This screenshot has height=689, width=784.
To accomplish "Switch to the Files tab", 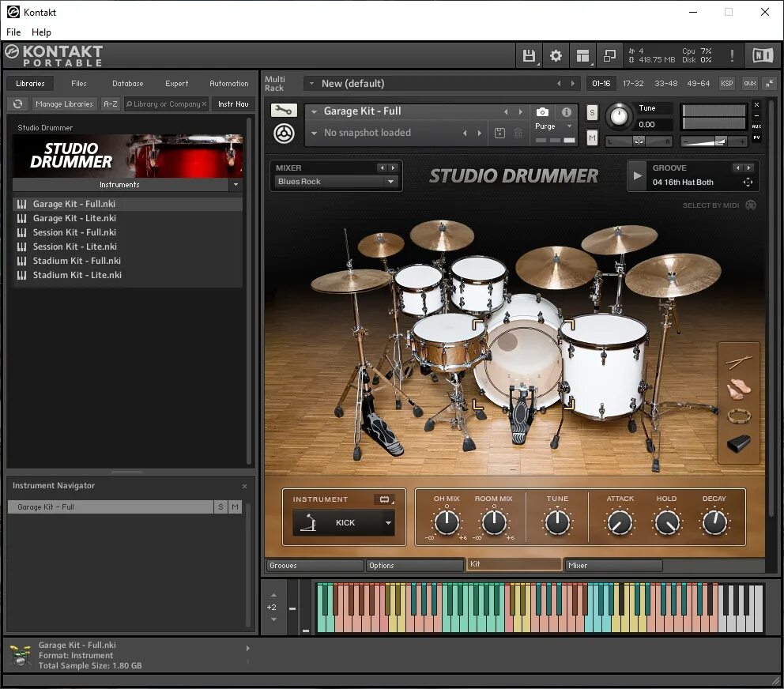I will (x=78, y=84).
